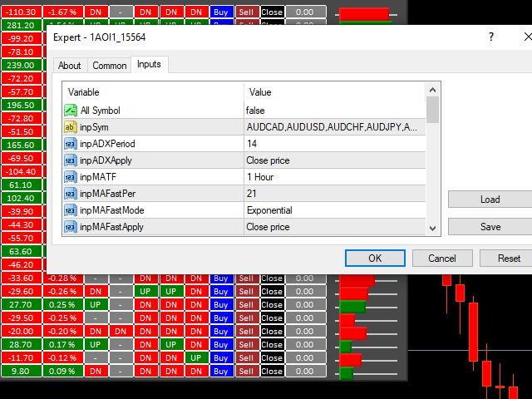The height and width of the screenshot is (399, 532).
Task: Click the All Symbol value false
Action: (255, 111)
